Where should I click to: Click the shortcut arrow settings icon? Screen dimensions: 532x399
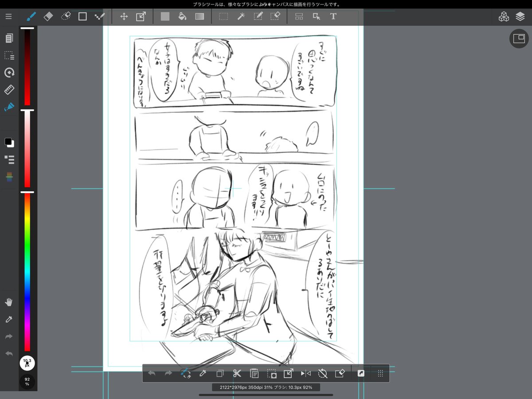click(x=361, y=373)
